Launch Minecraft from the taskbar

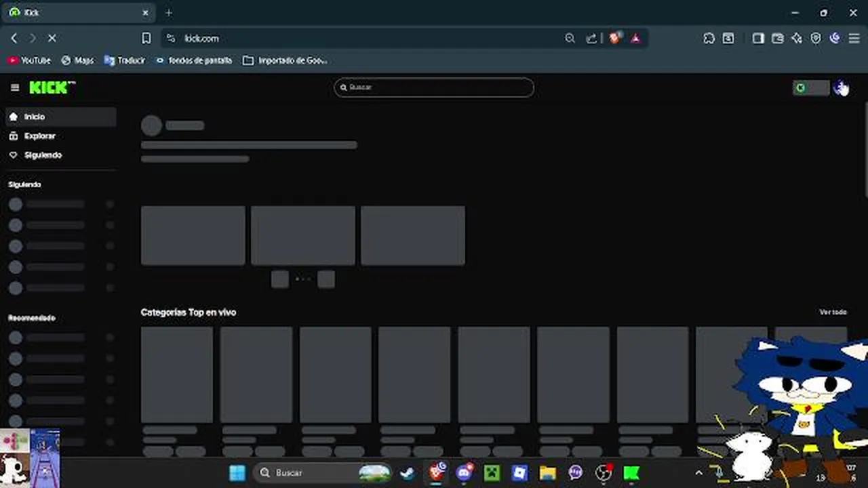491,472
